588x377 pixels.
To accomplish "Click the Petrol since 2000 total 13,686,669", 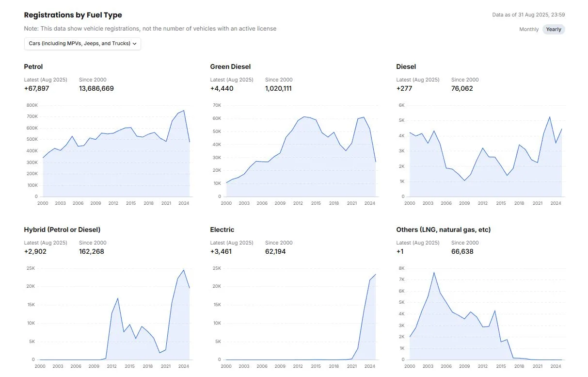I will (x=96, y=89).
